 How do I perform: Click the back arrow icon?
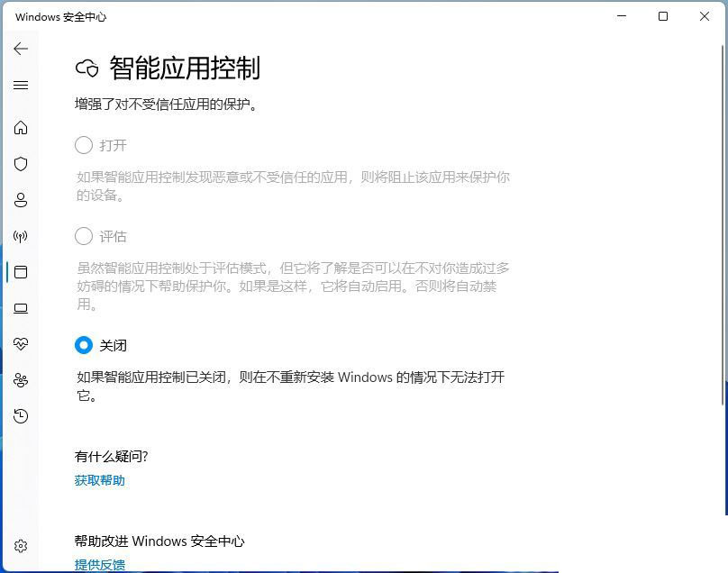[21, 49]
